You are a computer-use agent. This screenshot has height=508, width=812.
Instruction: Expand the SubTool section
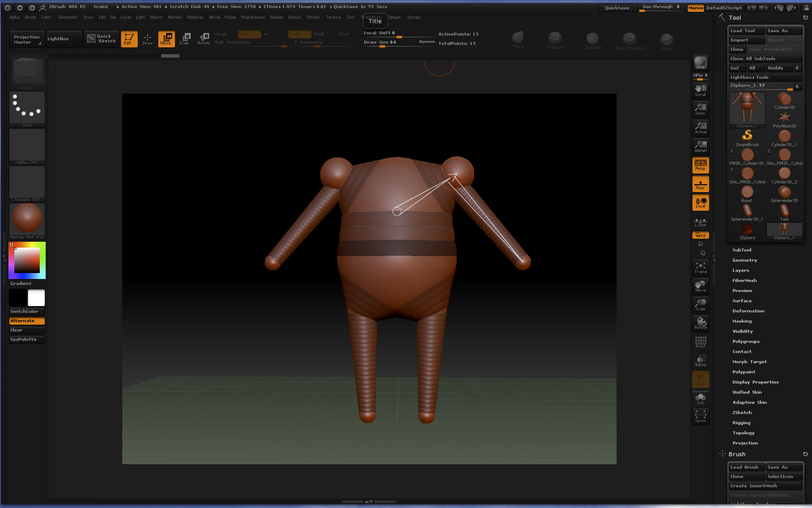coord(742,250)
